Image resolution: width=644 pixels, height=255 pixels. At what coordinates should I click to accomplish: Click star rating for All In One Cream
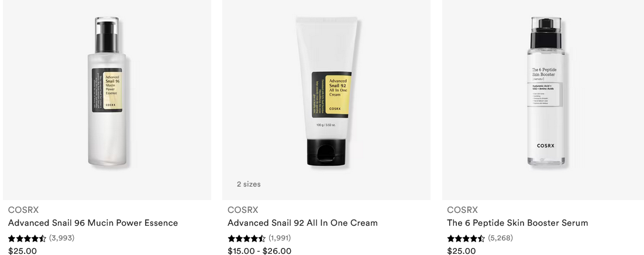click(x=246, y=238)
